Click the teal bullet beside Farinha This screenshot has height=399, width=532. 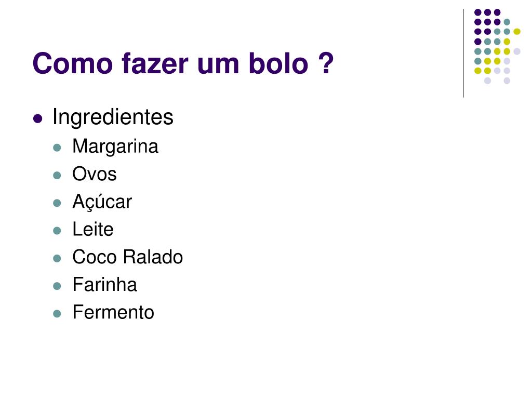point(57,286)
